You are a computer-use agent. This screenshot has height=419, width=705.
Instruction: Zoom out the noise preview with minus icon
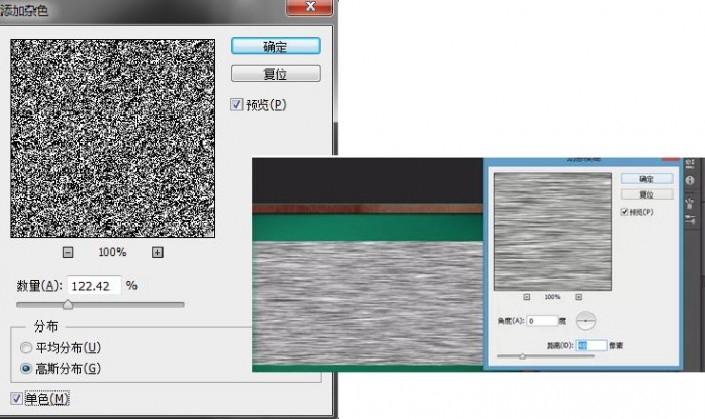point(67,252)
